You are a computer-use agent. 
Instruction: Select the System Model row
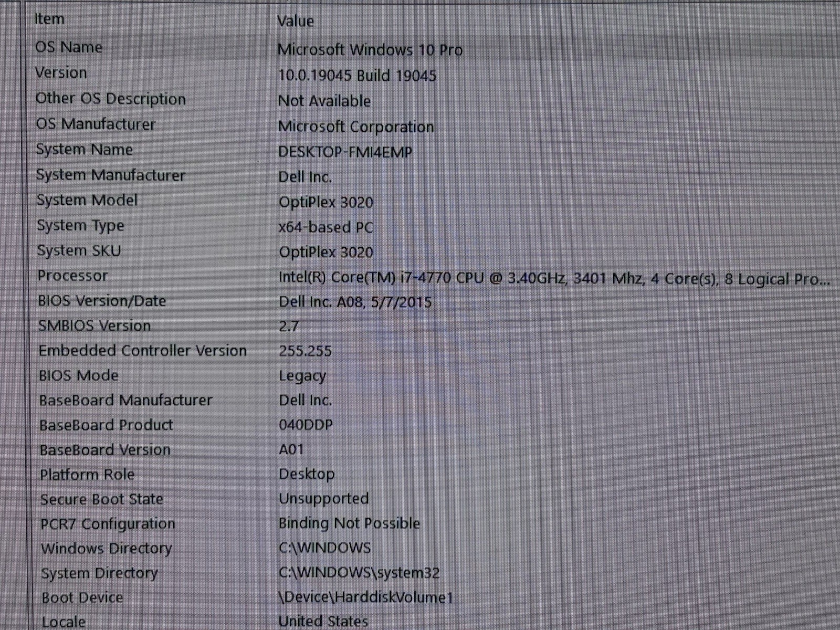click(87, 200)
